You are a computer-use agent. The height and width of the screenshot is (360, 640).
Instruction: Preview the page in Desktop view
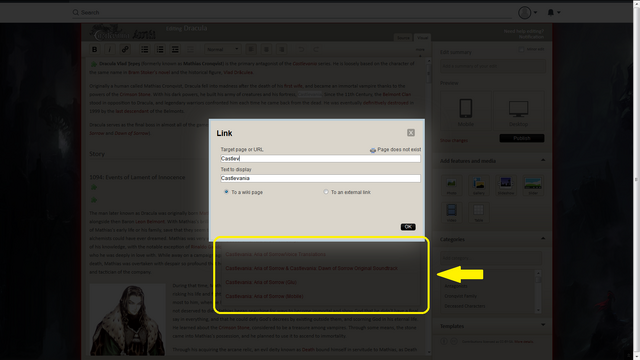pos(518,111)
